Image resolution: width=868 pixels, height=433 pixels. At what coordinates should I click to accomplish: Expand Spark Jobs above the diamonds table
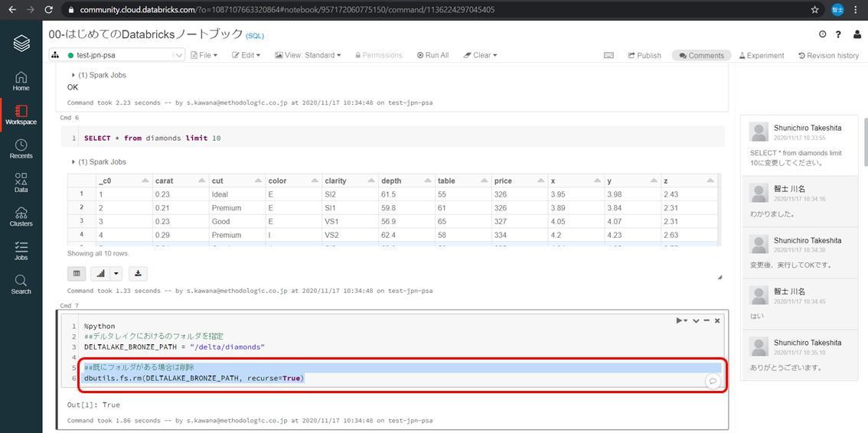[x=99, y=162]
